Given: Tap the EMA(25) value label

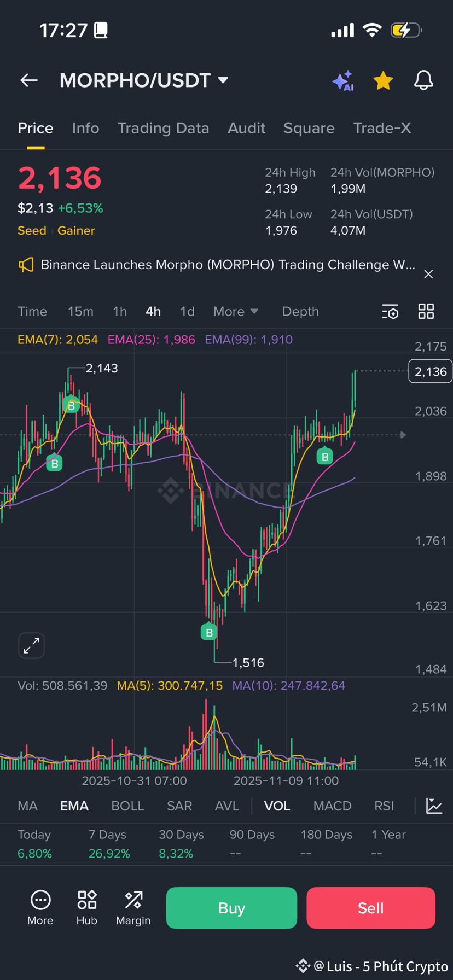Looking at the screenshot, I should point(152,340).
